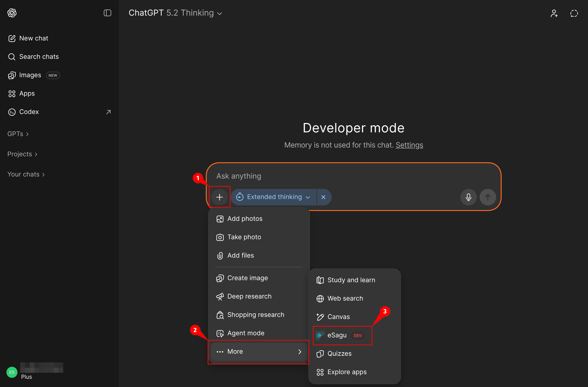The height and width of the screenshot is (387, 588).
Task: Toggle the sidebar collapse icon
Action: click(107, 13)
